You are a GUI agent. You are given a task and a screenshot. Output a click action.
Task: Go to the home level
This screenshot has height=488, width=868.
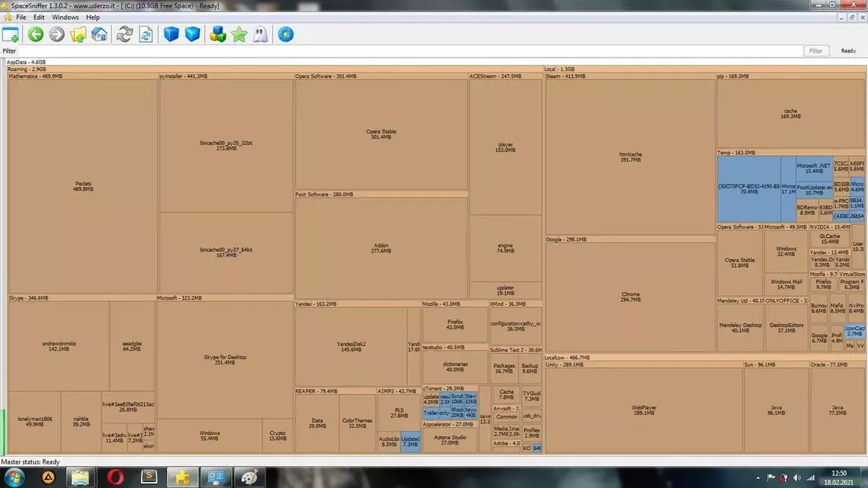99,34
